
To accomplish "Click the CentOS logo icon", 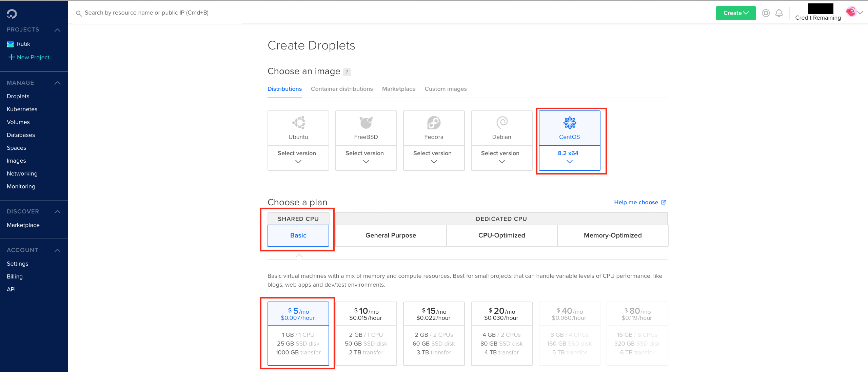I will coord(570,123).
